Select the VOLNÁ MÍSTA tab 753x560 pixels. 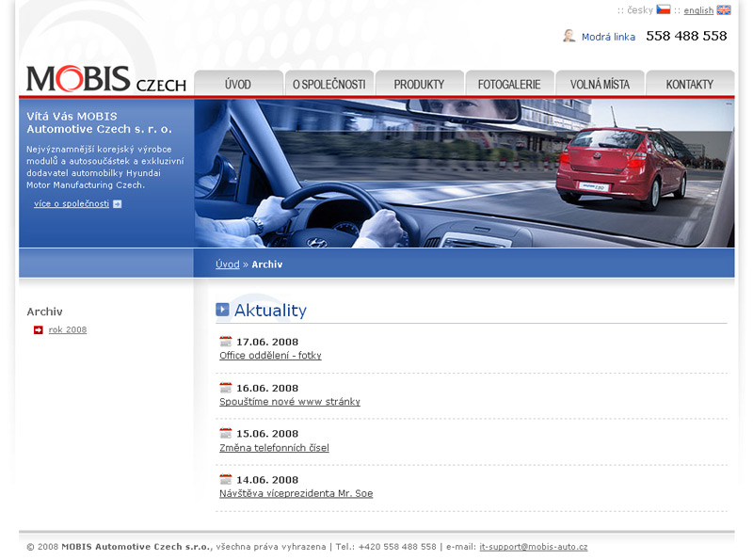(x=600, y=84)
